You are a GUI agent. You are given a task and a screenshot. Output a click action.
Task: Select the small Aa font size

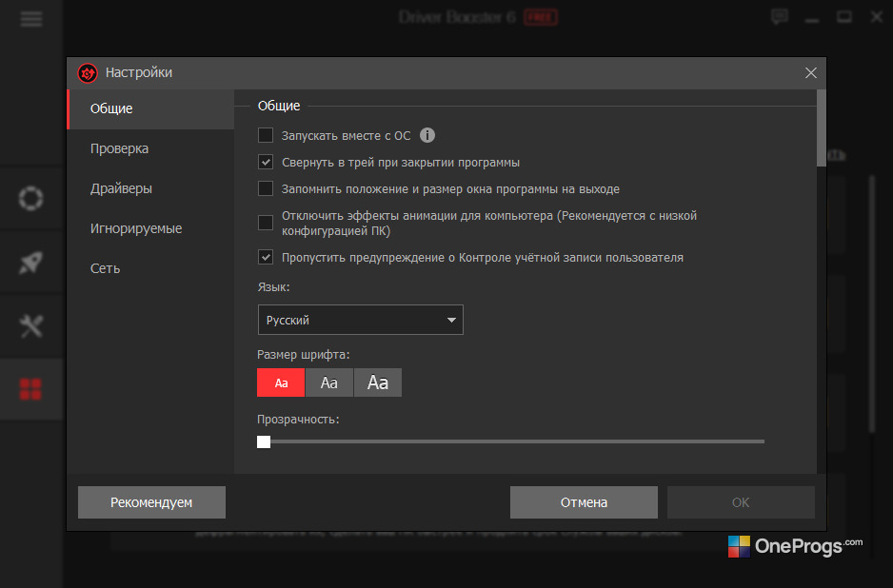[281, 382]
